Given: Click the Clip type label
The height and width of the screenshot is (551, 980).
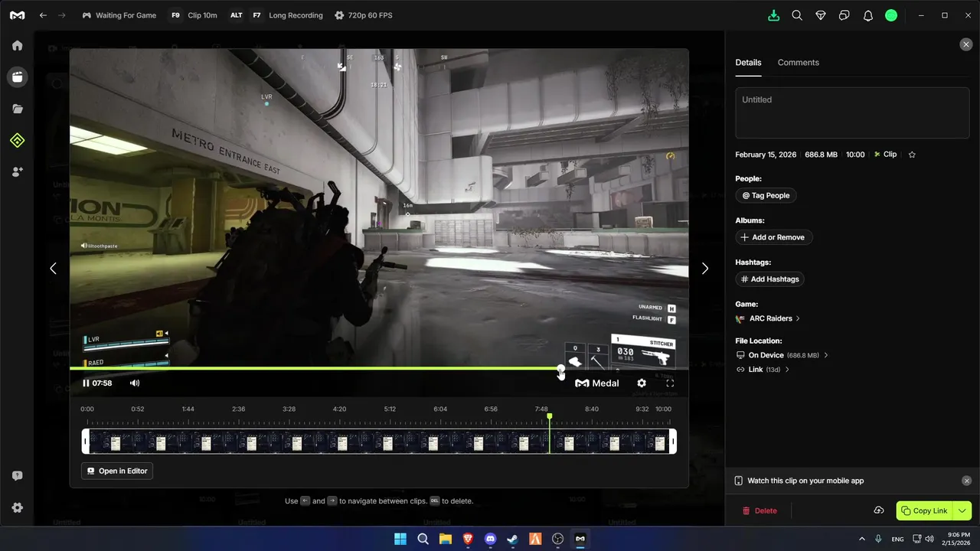Looking at the screenshot, I should tap(886, 155).
